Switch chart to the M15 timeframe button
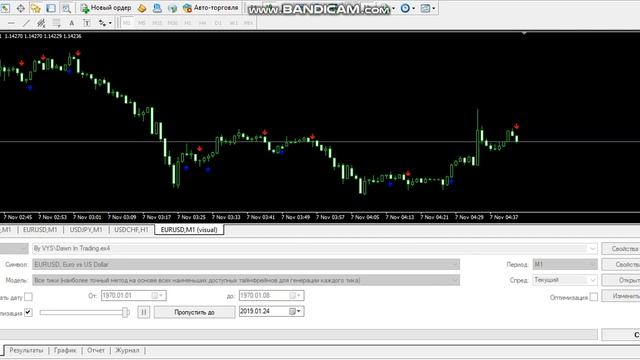Screen dimensions: 640x360 157,23
